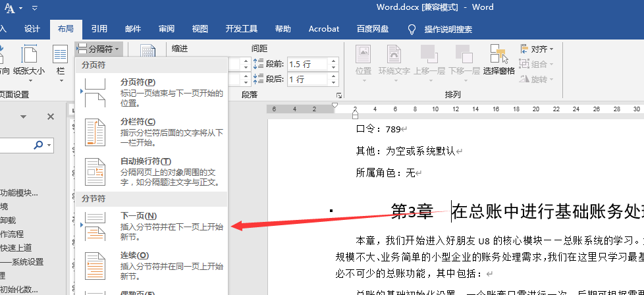Click the continuous section break icon
This screenshot has width=644, height=295.
[95, 266]
